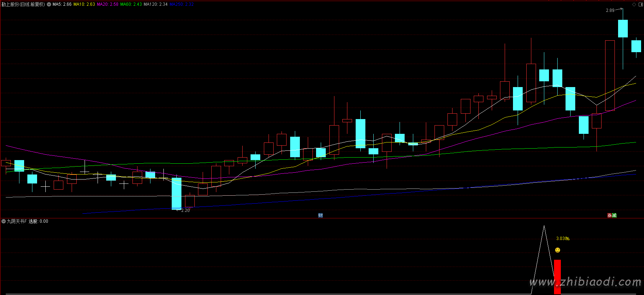Viewport: 644px width, 295px height.
Task: Select the yellow MA10 label
Action: pos(84,4)
